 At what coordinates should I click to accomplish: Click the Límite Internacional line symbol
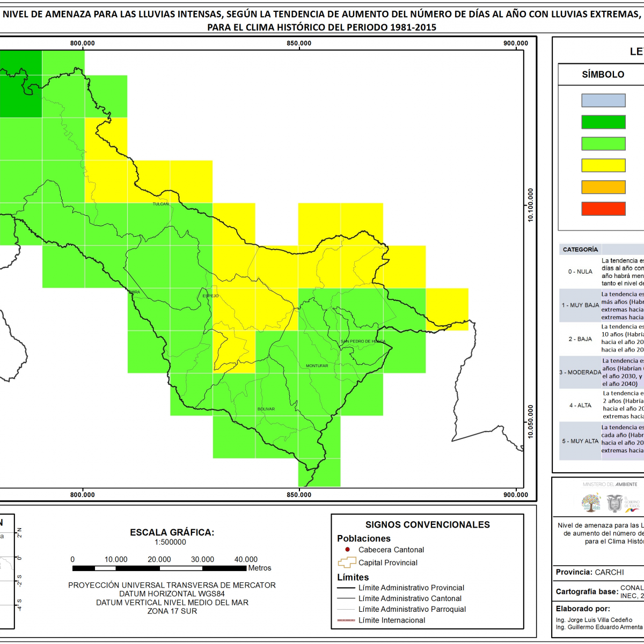pyautogui.click(x=346, y=620)
